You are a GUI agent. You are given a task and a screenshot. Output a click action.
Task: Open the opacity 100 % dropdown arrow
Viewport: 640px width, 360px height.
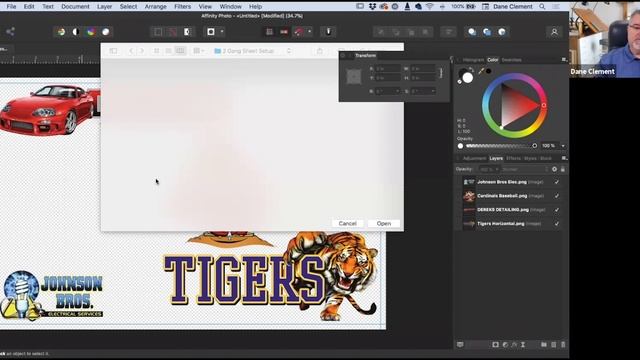point(563,146)
